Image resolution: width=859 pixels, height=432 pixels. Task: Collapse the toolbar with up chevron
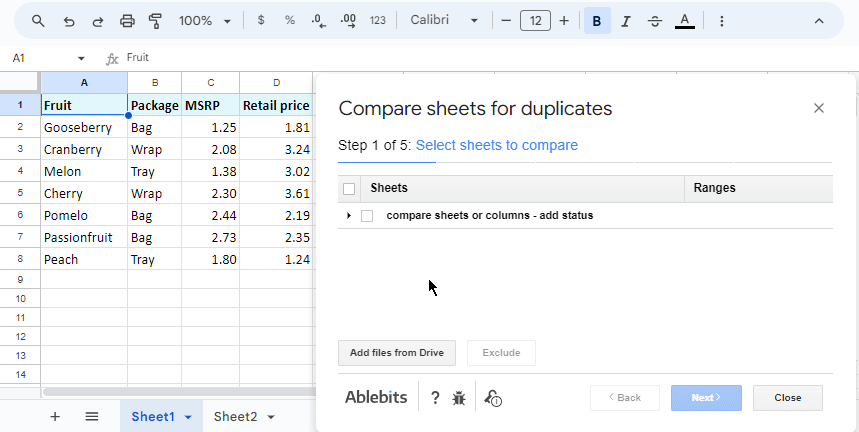click(x=819, y=21)
